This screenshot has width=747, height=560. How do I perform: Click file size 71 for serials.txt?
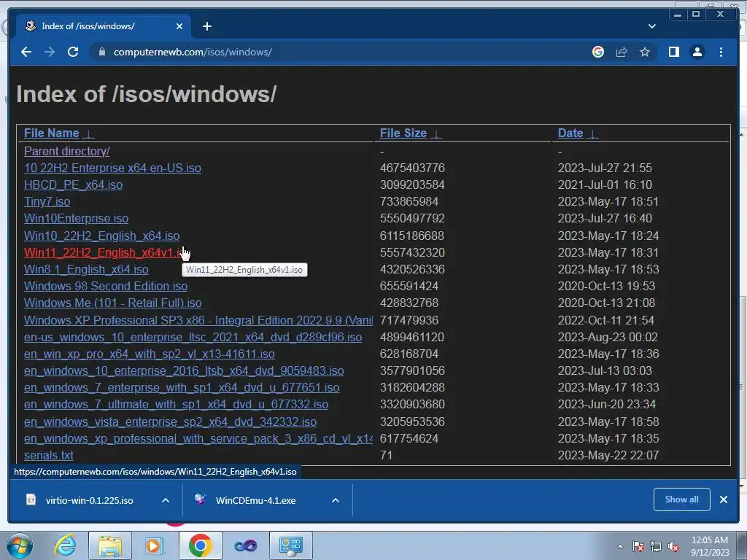click(386, 456)
